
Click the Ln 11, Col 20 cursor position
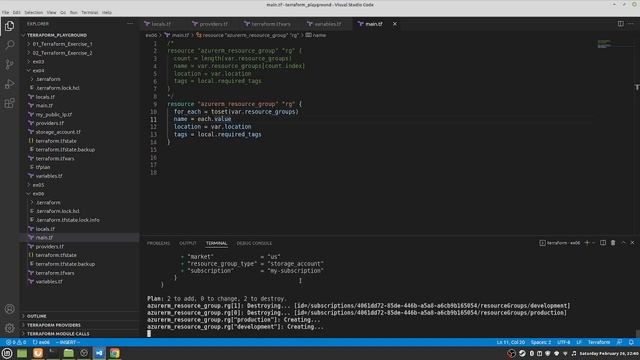click(x=511, y=342)
